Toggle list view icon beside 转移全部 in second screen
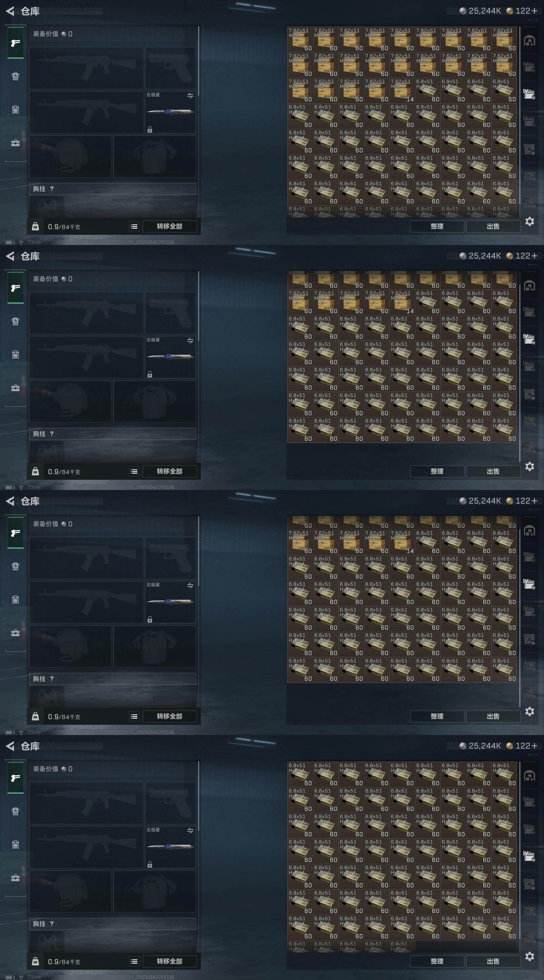Image resolution: width=544 pixels, height=980 pixels. (134, 471)
